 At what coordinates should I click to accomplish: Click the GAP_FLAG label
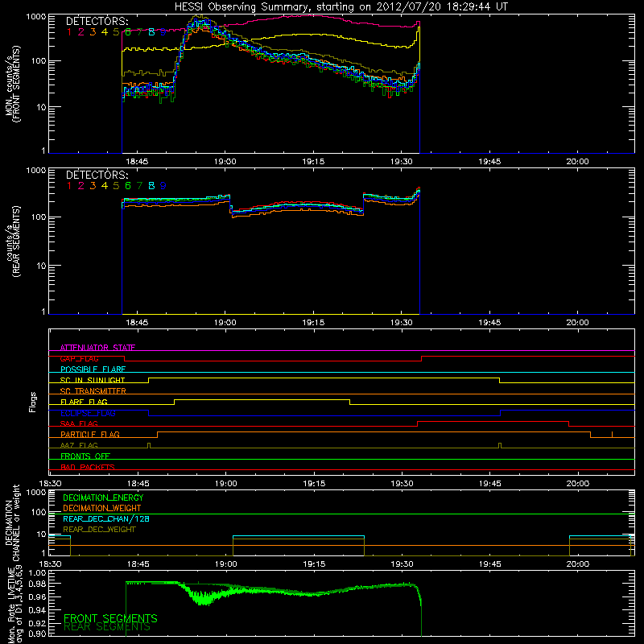[79, 358]
